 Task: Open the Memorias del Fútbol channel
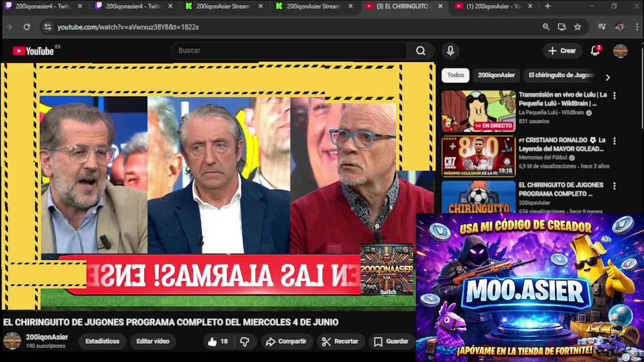tap(543, 157)
